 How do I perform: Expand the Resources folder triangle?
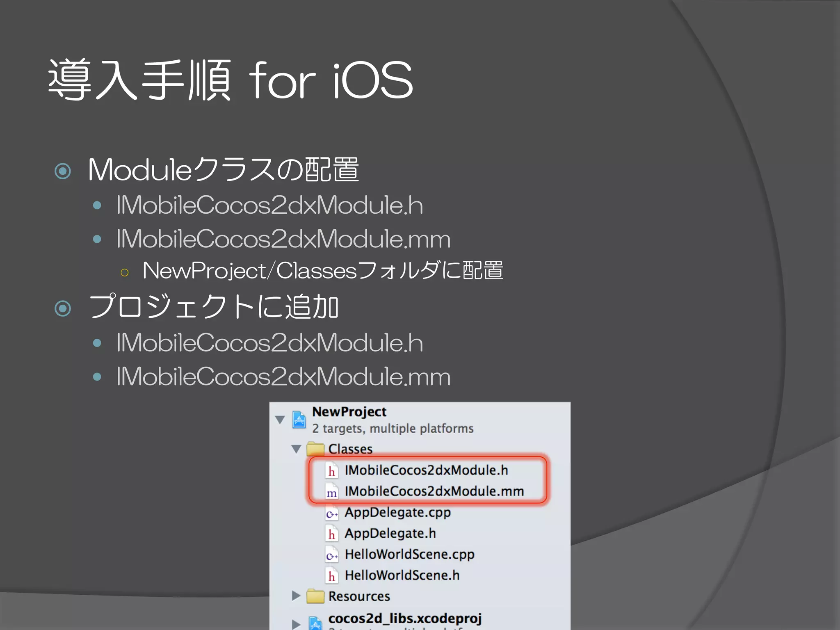(296, 596)
